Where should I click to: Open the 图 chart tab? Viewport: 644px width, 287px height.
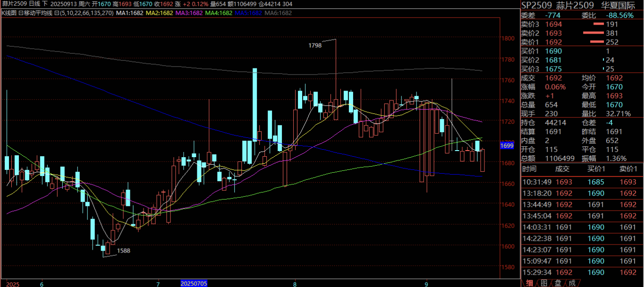pos(543,283)
